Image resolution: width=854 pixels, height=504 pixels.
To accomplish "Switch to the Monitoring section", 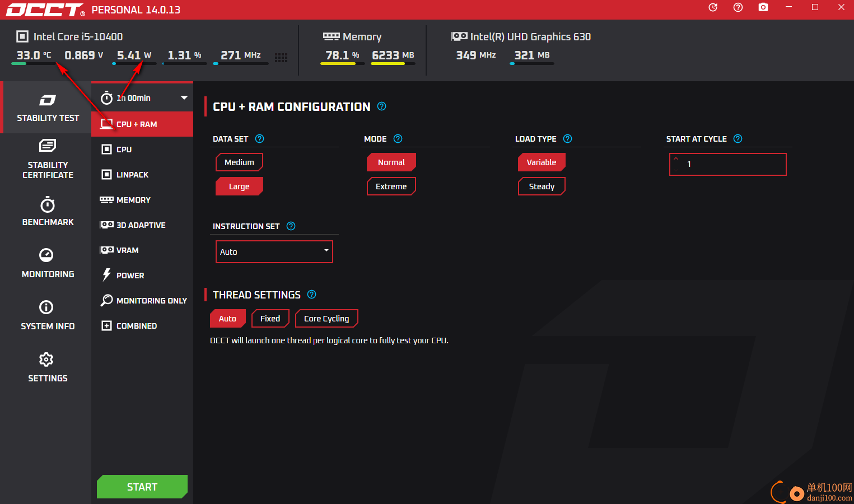I will tap(48, 263).
